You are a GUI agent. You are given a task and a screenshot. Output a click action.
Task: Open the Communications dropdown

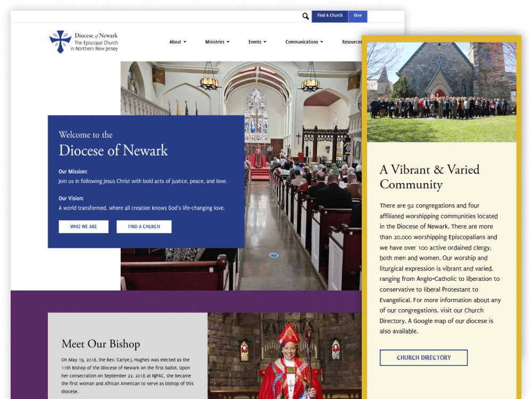tap(304, 42)
